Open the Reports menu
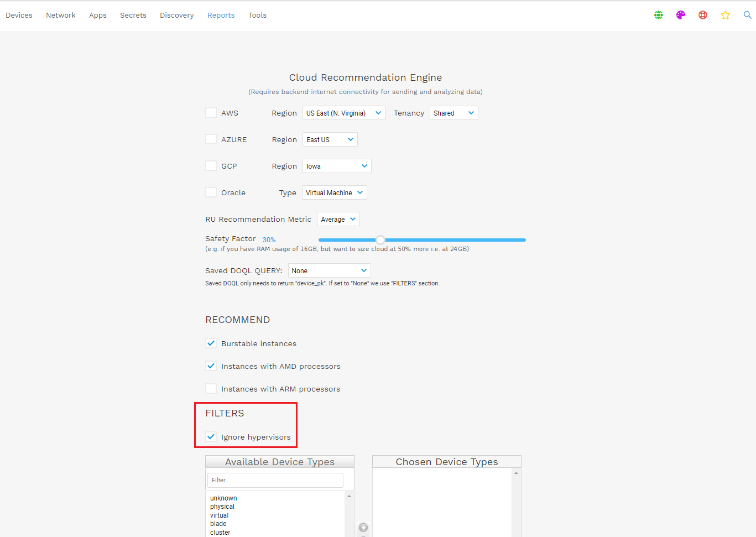Viewport: 756px width, 537px height. tap(221, 15)
